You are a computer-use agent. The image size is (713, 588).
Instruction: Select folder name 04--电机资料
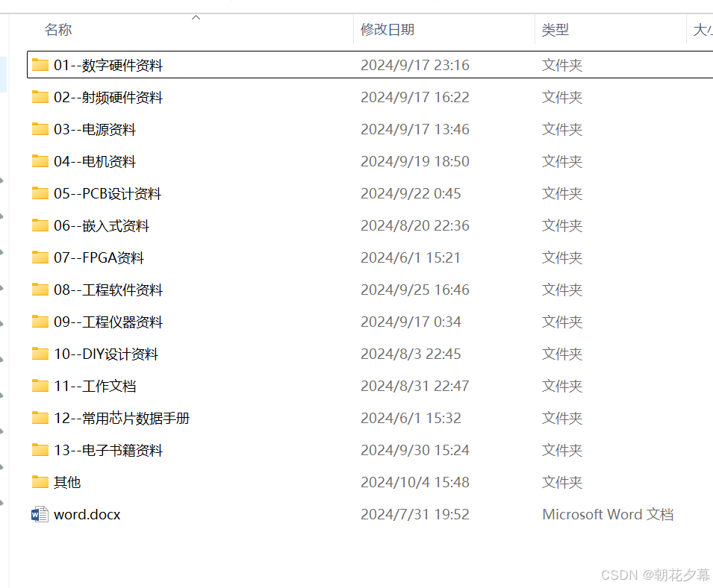click(95, 161)
